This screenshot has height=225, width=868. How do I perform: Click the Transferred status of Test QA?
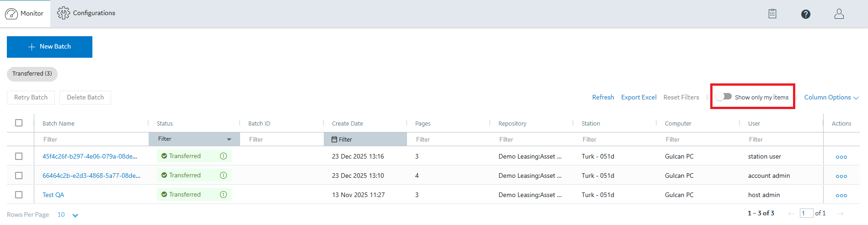(x=185, y=195)
